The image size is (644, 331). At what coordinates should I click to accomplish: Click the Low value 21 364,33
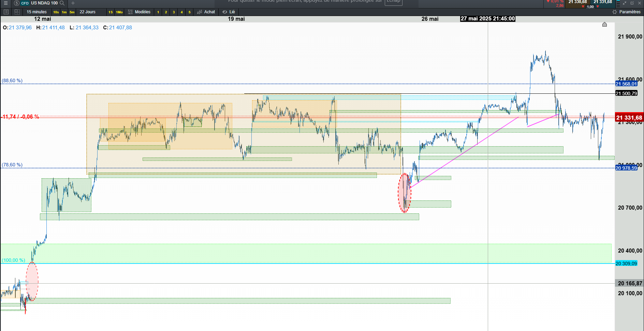tap(87, 28)
